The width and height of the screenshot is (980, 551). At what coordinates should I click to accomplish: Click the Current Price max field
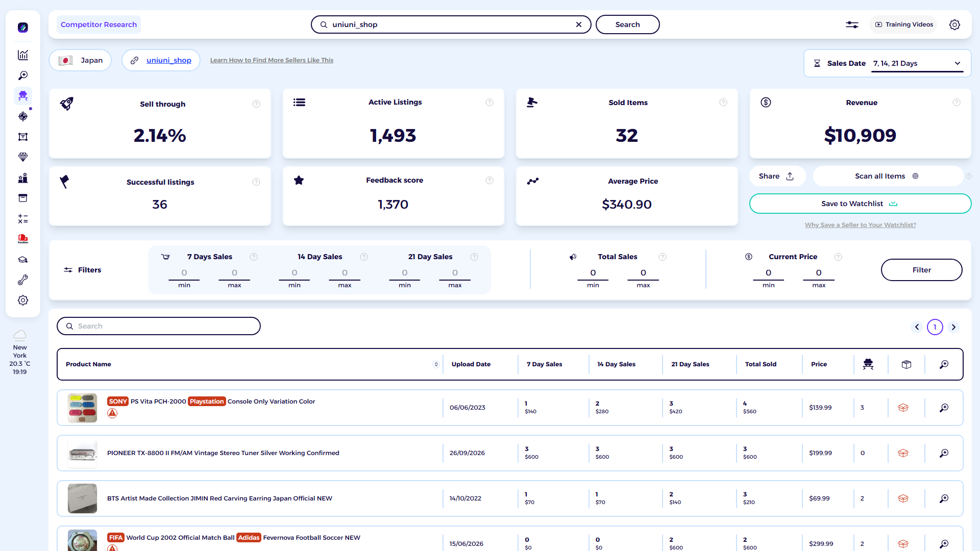(819, 273)
